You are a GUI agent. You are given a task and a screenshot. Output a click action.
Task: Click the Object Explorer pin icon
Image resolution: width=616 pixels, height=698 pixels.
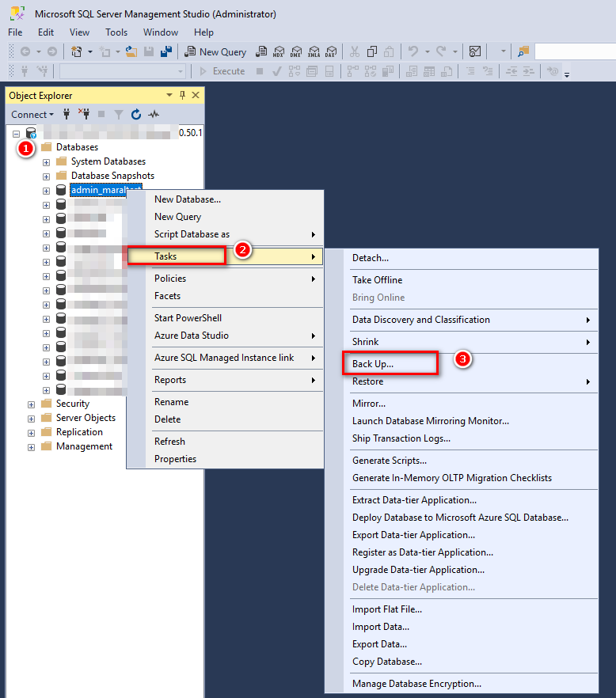coord(182,95)
